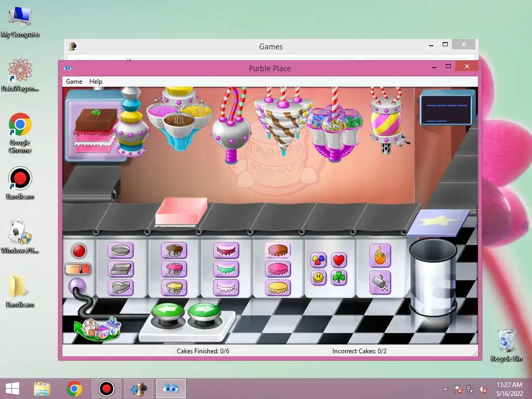Click the round red control panel button
Viewport: 532px width, 399px height.
(x=79, y=251)
